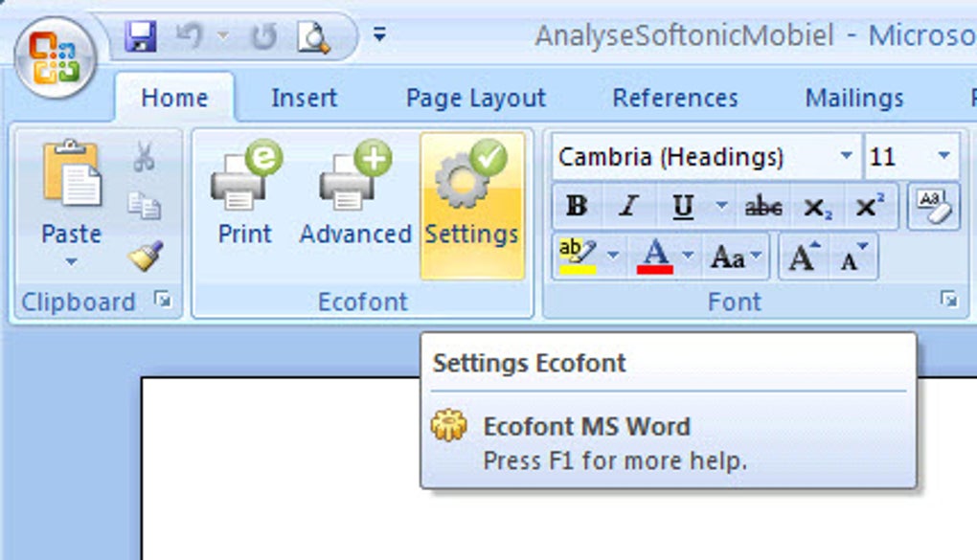
Task: Open underline style dropdown arrow
Action: tap(722, 204)
